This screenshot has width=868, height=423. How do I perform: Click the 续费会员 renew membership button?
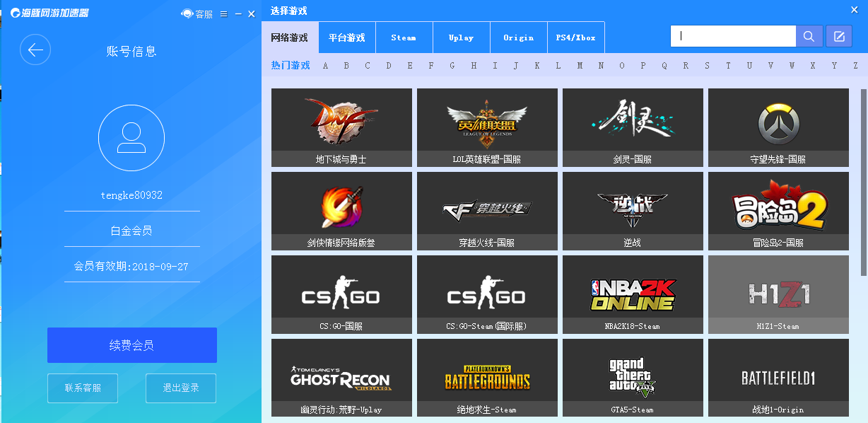tap(131, 345)
